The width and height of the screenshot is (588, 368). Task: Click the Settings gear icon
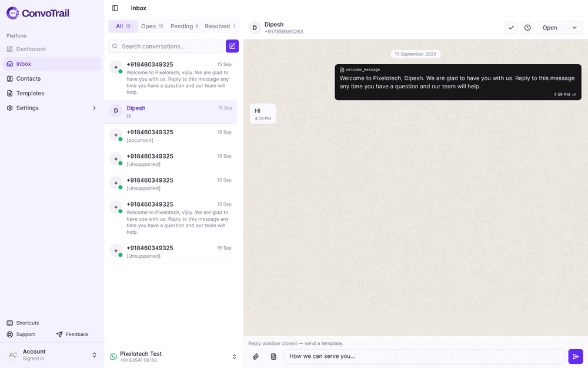coord(10,108)
